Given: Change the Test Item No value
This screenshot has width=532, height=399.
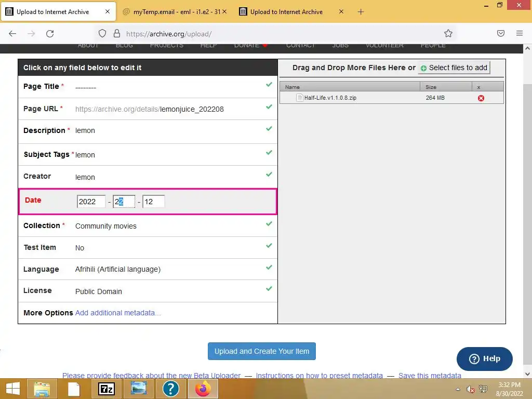Looking at the screenshot, I should (x=79, y=248).
